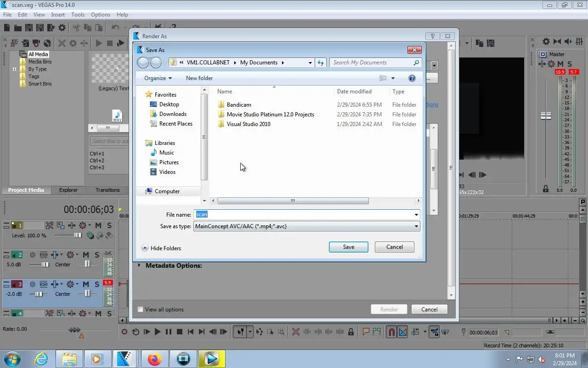Click the Record button in transport bar
Screen dimensions: 588x368
(124, 332)
